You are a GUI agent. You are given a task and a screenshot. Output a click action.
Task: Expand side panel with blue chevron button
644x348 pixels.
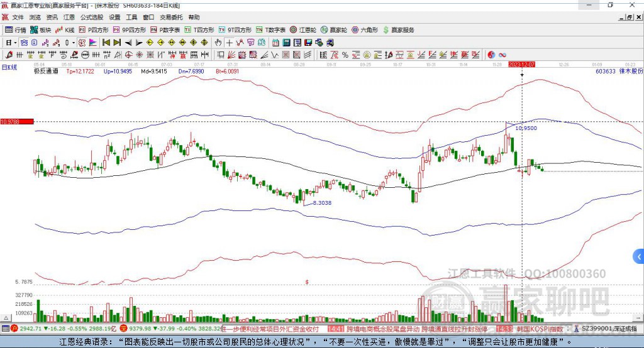pos(639,258)
